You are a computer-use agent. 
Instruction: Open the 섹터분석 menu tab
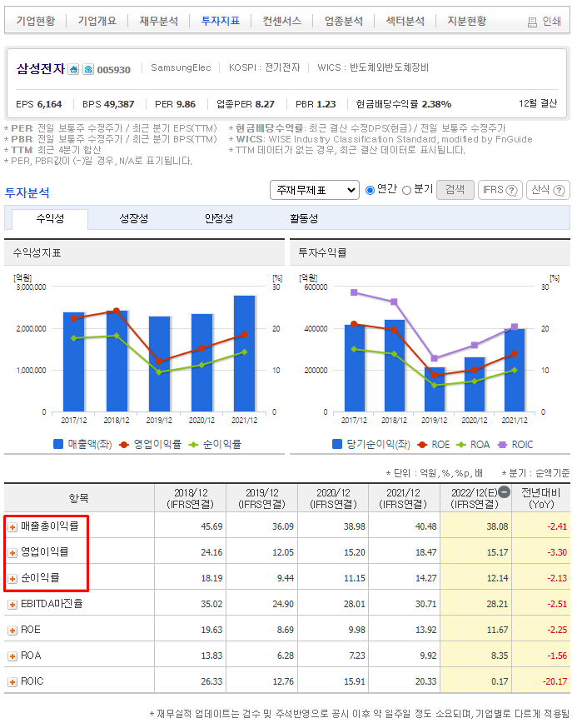pyautogui.click(x=405, y=21)
